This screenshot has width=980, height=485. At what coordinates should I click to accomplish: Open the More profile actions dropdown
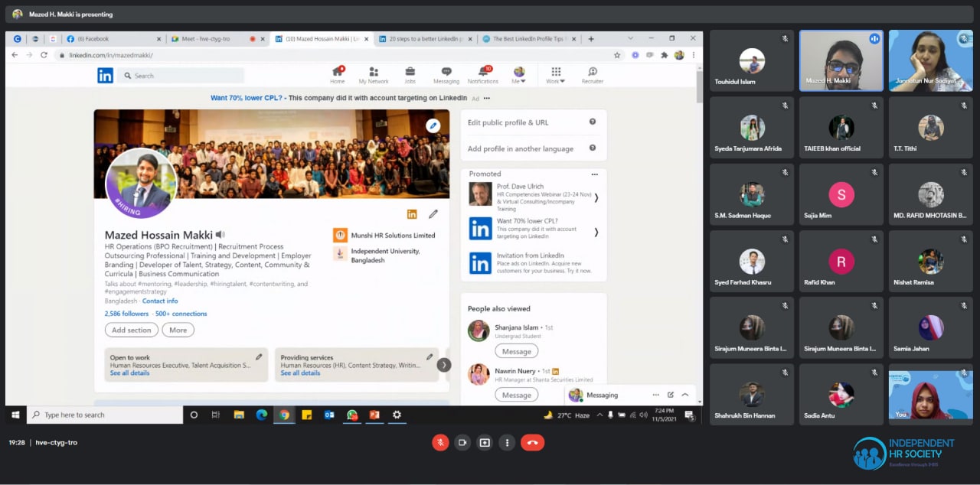(x=178, y=330)
